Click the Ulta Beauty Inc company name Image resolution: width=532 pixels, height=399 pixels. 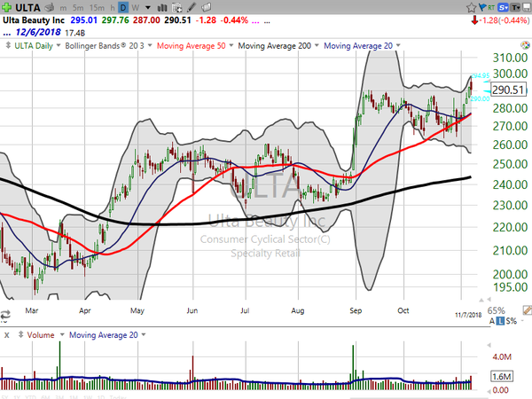click(x=34, y=20)
